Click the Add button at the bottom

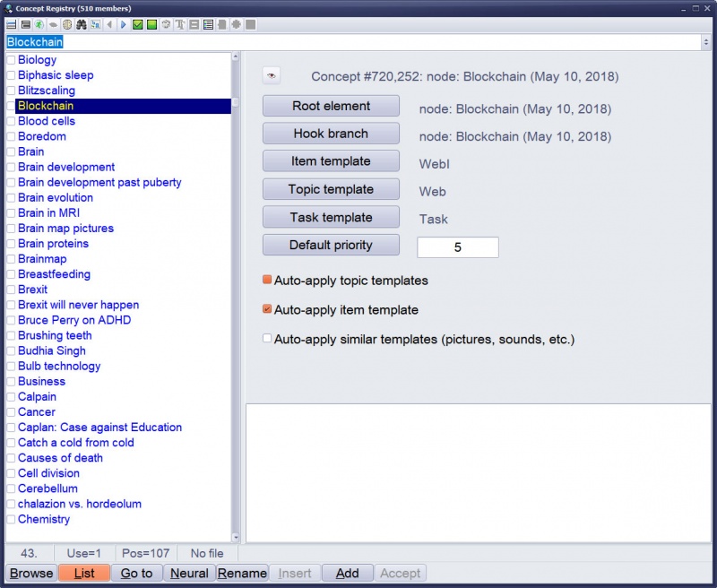(347, 573)
